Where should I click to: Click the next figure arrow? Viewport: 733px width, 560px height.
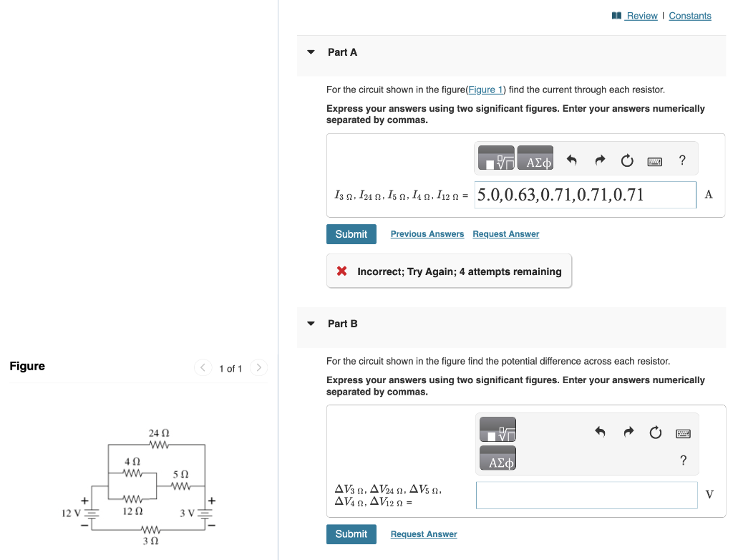(x=258, y=367)
